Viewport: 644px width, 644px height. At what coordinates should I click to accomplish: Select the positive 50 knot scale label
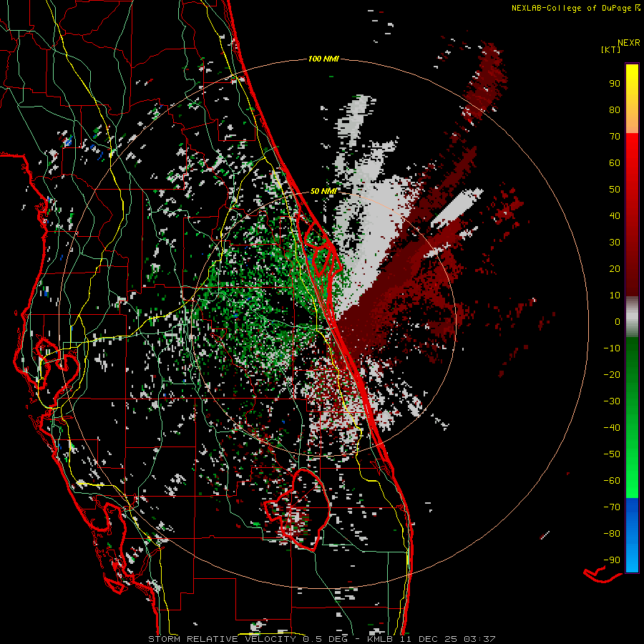615,190
